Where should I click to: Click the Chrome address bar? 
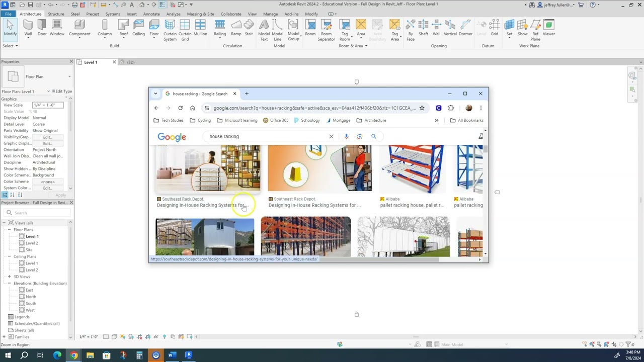[314, 108]
